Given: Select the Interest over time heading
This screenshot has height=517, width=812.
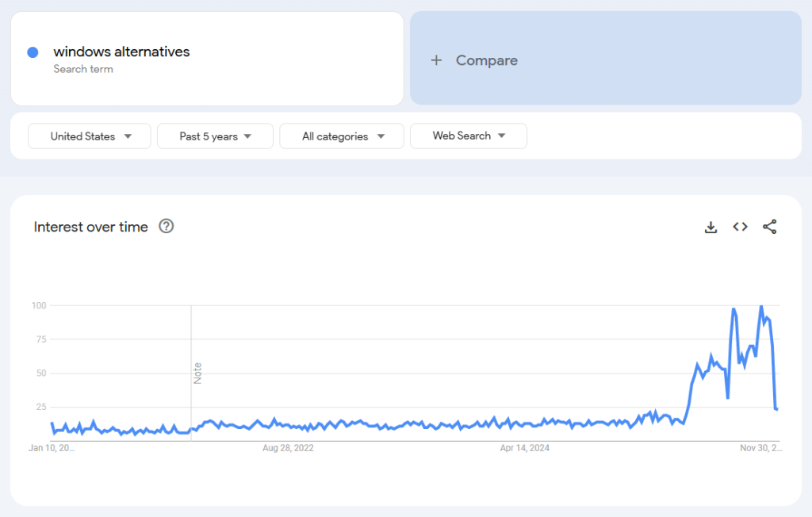Looking at the screenshot, I should tap(90, 227).
